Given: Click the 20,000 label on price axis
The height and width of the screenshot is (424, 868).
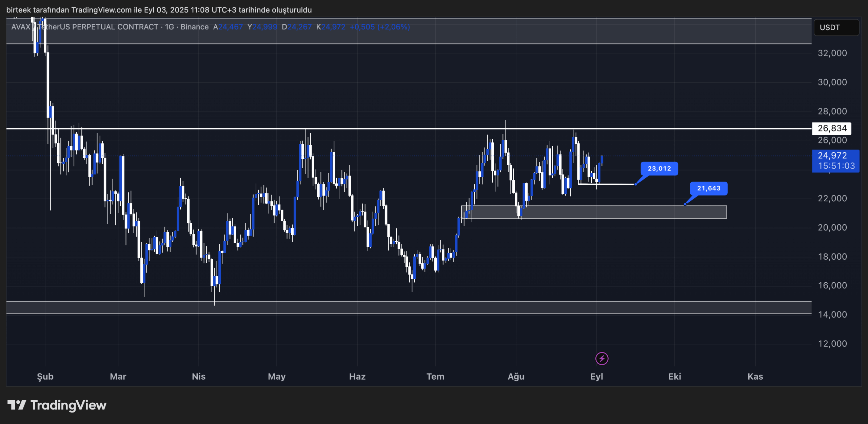Looking at the screenshot, I should coord(832,227).
